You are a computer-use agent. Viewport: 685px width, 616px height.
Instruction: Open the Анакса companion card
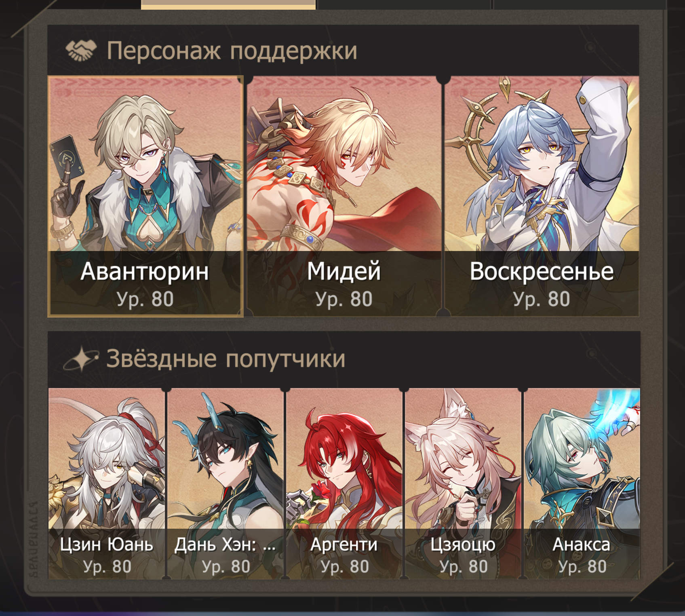click(x=582, y=483)
